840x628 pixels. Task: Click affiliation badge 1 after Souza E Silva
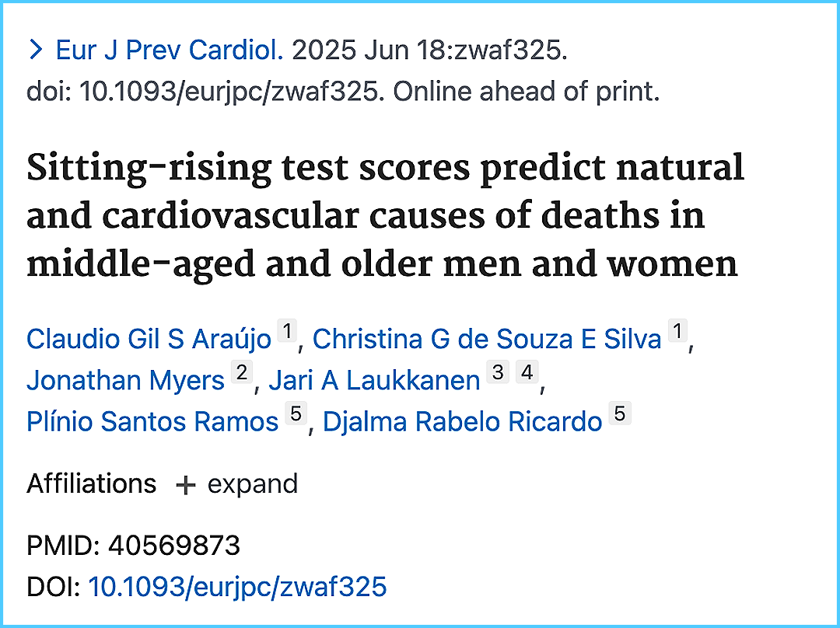(678, 332)
